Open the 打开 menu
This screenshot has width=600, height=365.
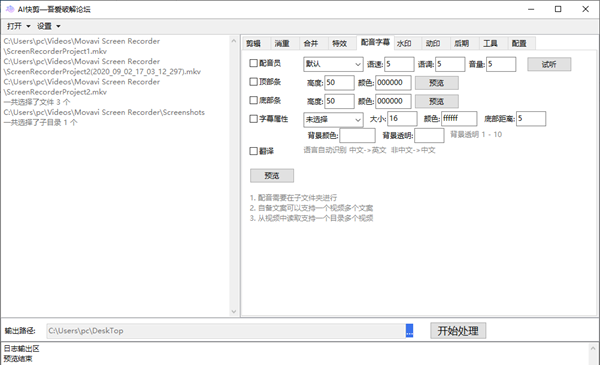18,26
